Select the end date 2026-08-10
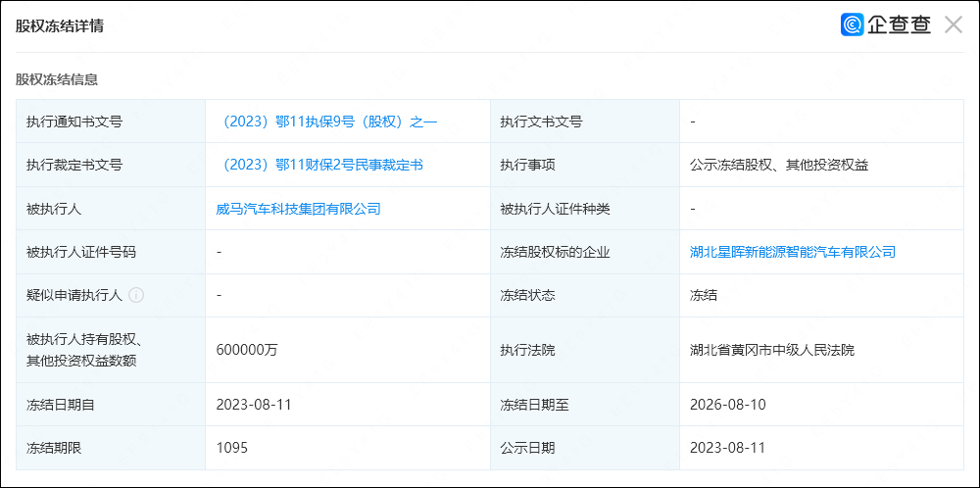The width and height of the screenshot is (980, 488). (x=727, y=405)
